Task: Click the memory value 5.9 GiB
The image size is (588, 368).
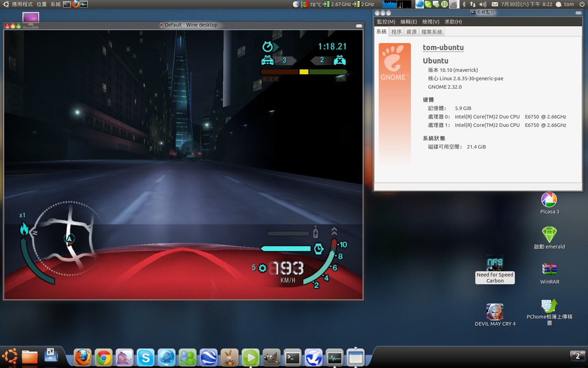Action: tap(463, 108)
